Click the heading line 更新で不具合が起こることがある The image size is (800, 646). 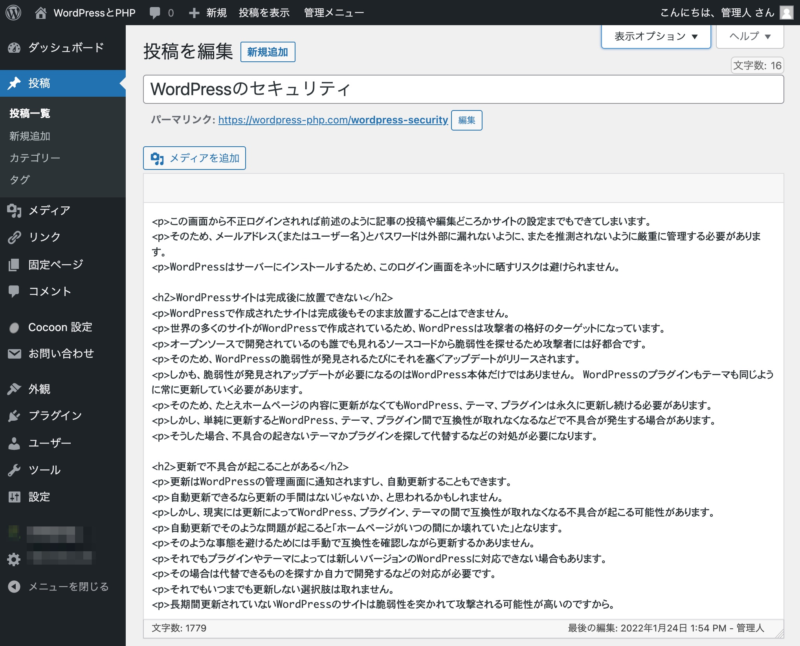250,466
